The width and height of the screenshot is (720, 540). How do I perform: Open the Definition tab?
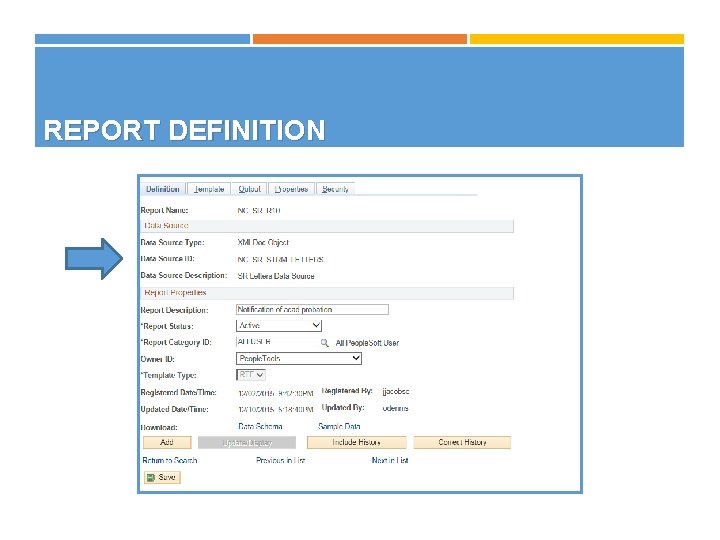click(x=163, y=189)
